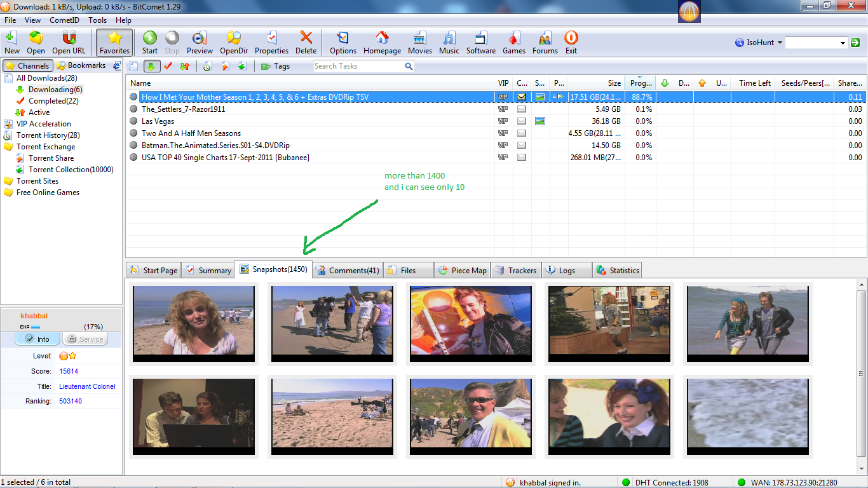
Task: Open the Forums toolbar icon
Action: point(545,43)
